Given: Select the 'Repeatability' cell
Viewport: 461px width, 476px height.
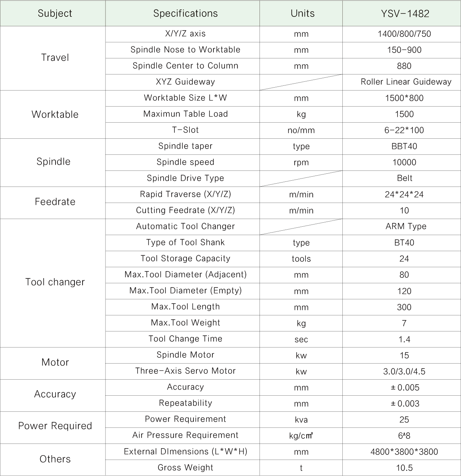Looking at the screenshot, I should coord(183,403).
